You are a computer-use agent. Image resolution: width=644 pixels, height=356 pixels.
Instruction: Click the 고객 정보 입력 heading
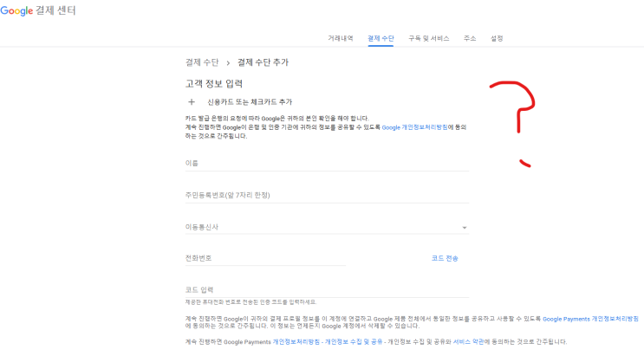click(x=214, y=84)
